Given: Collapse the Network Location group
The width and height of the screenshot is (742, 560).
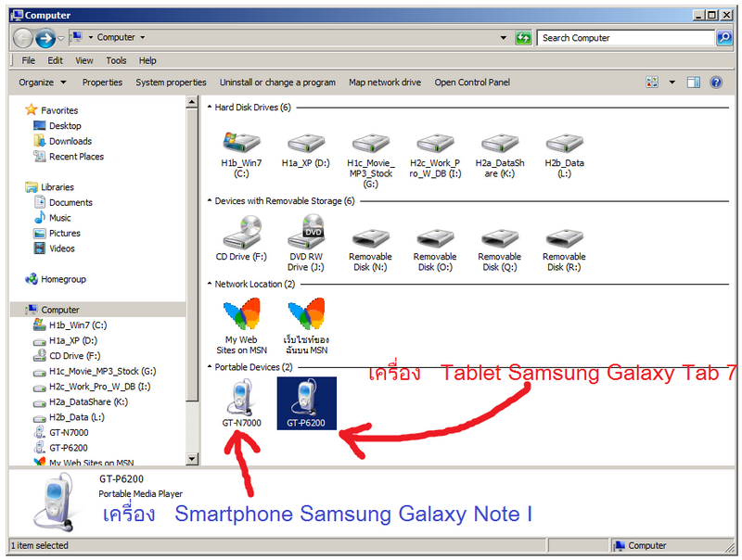Looking at the screenshot, I should (210, 284).
